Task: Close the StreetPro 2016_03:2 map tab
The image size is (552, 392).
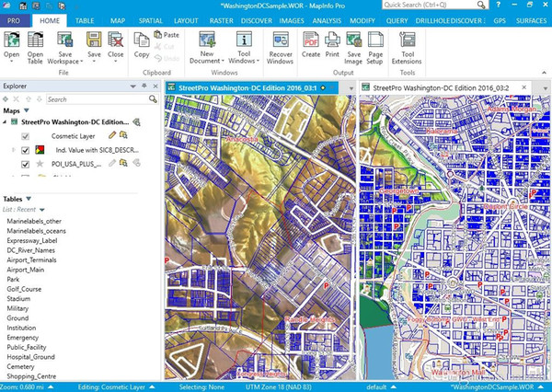Action: click(523, 87)
